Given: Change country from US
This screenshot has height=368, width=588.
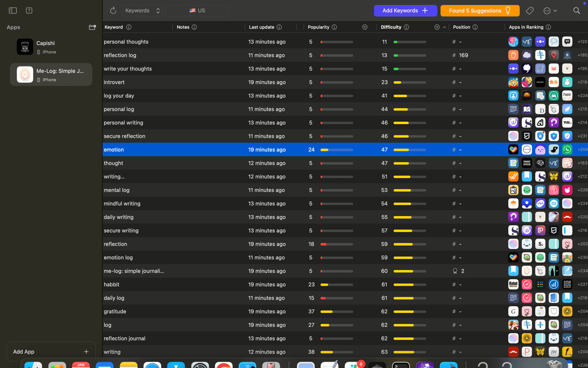Looking at the screenshot, I should point(197,11).
